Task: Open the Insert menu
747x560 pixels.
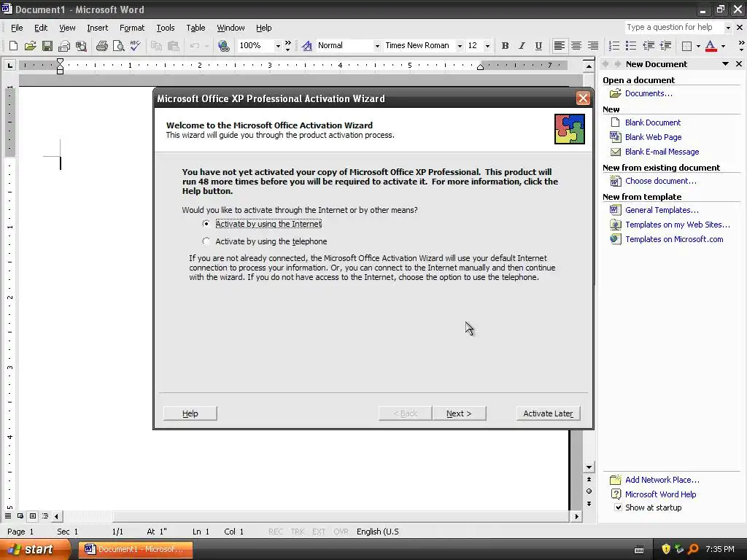Action: tap(97, 28)
